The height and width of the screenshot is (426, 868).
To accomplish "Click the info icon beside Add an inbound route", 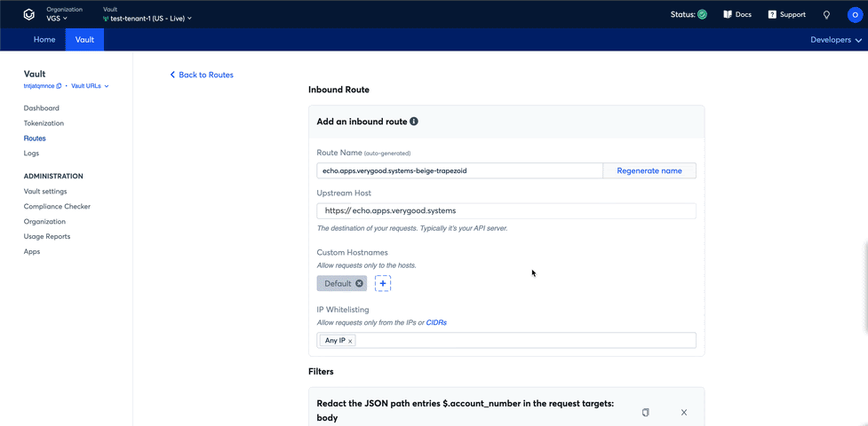I will 413,122.
